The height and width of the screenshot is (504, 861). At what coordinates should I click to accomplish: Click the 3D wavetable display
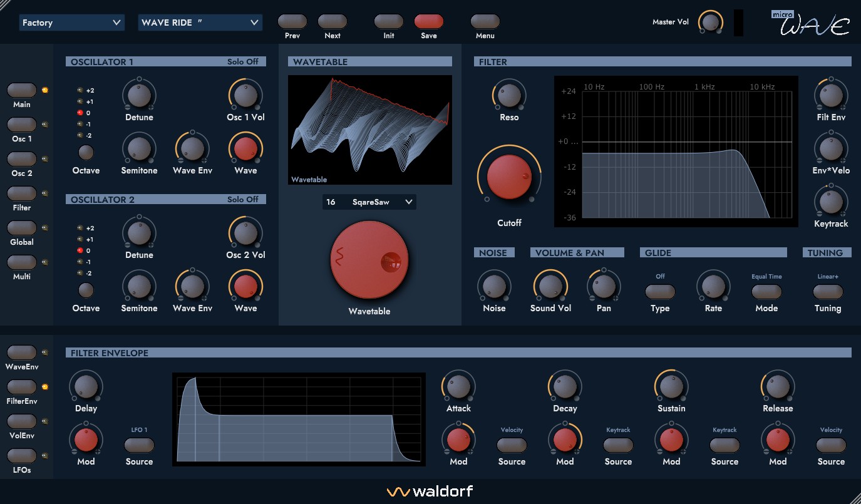point(370,130)
